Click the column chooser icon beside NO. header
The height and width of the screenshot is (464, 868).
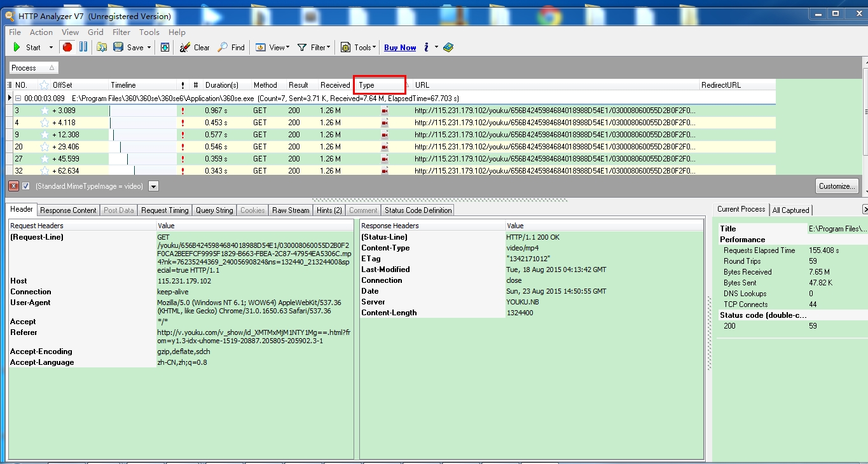click(10, 85)
